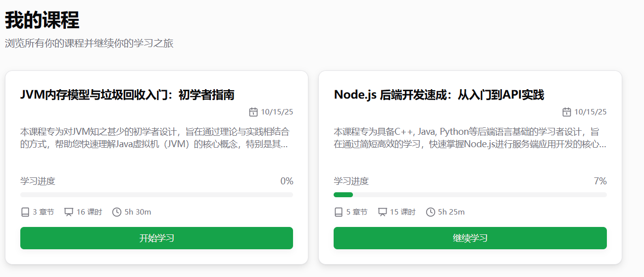Click the 5h 30m duration label
644x277 pixels.
click(138, 212)
